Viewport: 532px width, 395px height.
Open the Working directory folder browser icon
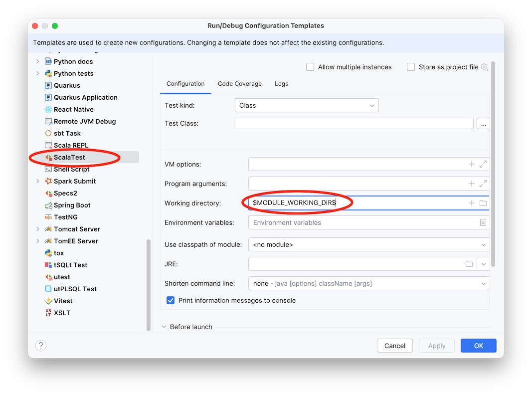click(482, 203)
